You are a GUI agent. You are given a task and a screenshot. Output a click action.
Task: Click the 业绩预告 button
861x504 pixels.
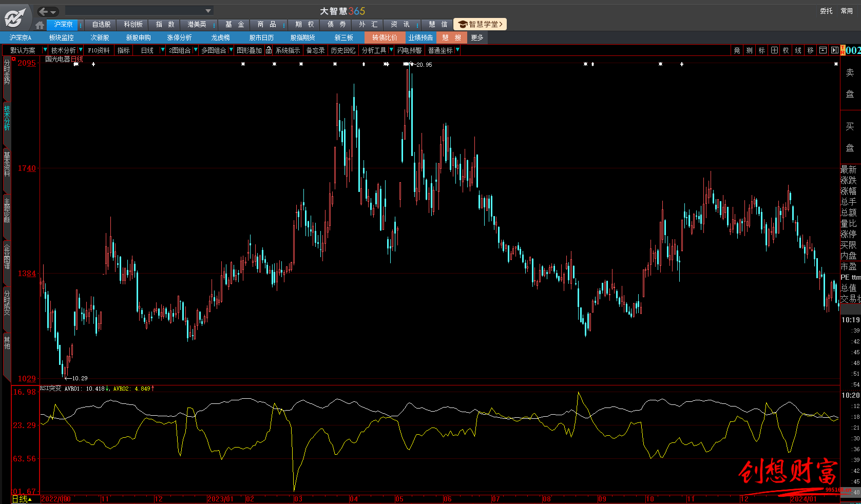click(x=420, y=37)
